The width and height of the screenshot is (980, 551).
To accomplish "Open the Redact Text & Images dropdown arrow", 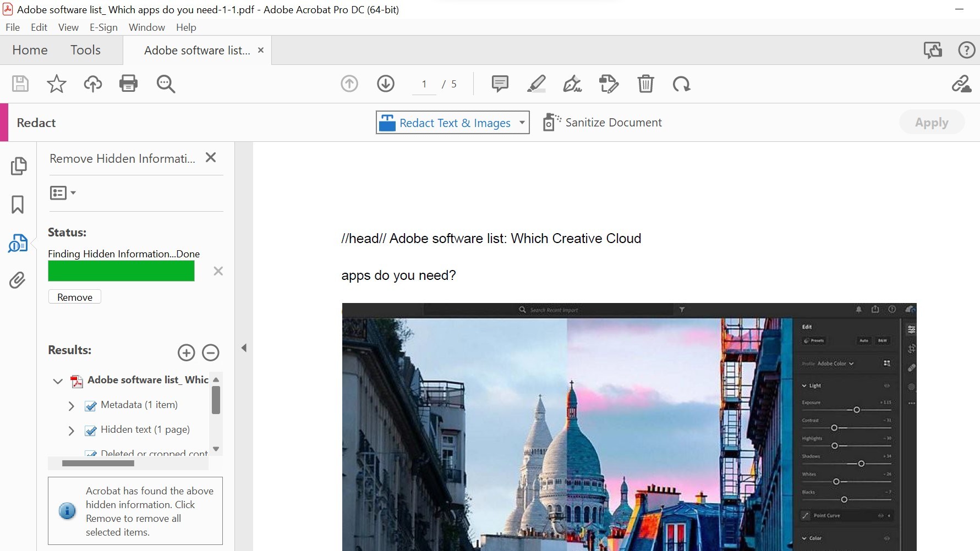I will pyautogui.click(x=522, y=123).
